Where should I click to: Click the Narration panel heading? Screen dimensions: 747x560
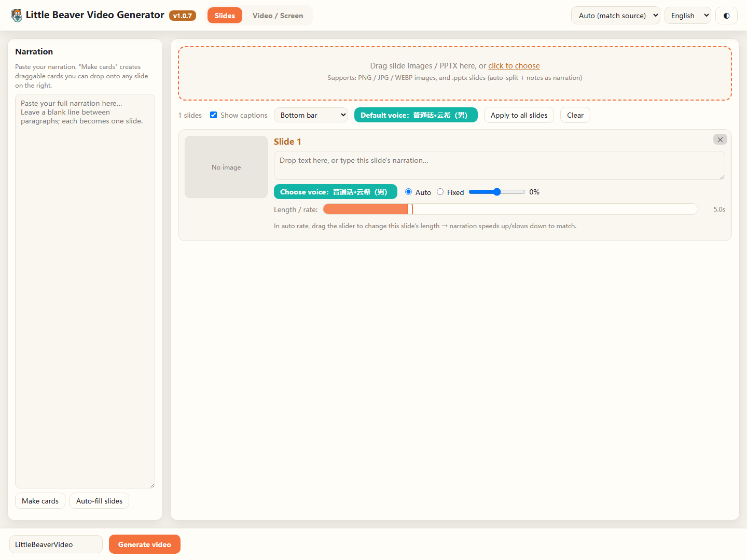[34, 51]
